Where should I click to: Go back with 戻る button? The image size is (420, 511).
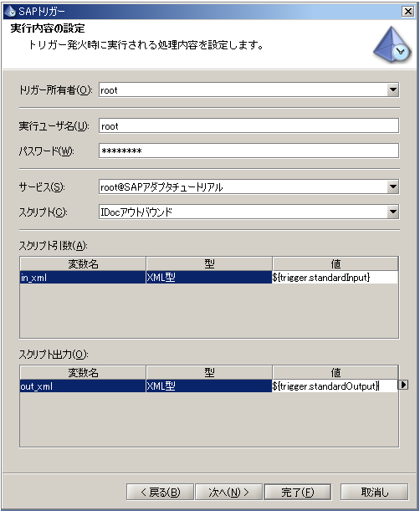(x=160, y=492)
